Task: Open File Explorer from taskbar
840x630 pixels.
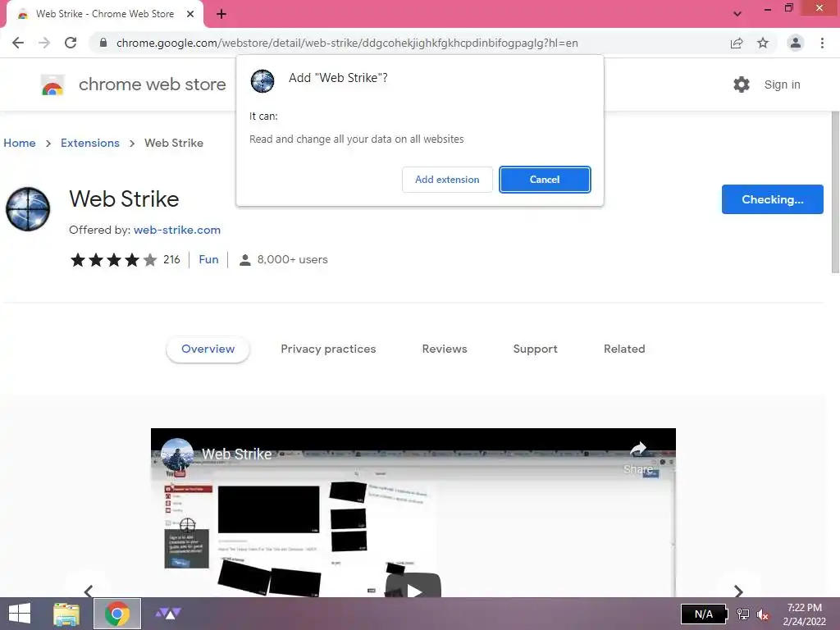Action: coord(66,614)
